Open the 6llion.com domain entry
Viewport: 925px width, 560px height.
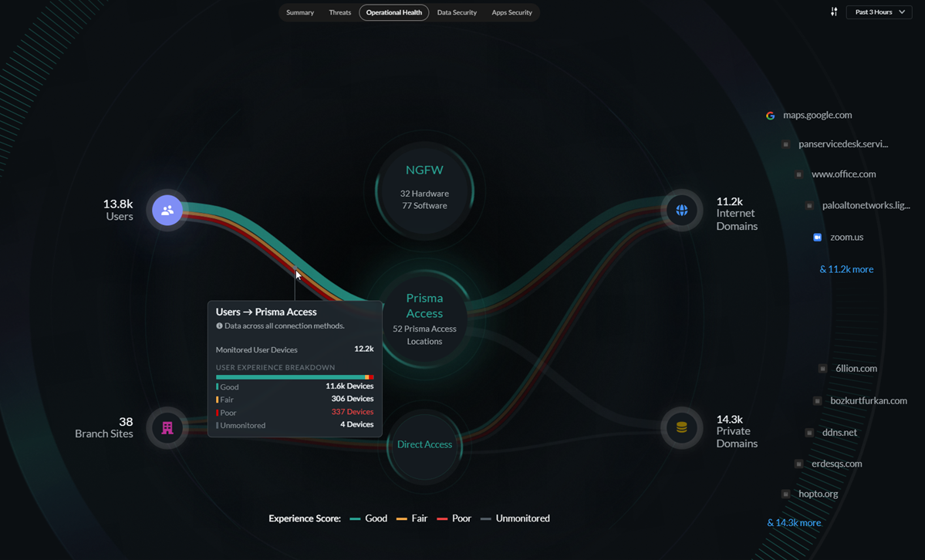(856, 368)
